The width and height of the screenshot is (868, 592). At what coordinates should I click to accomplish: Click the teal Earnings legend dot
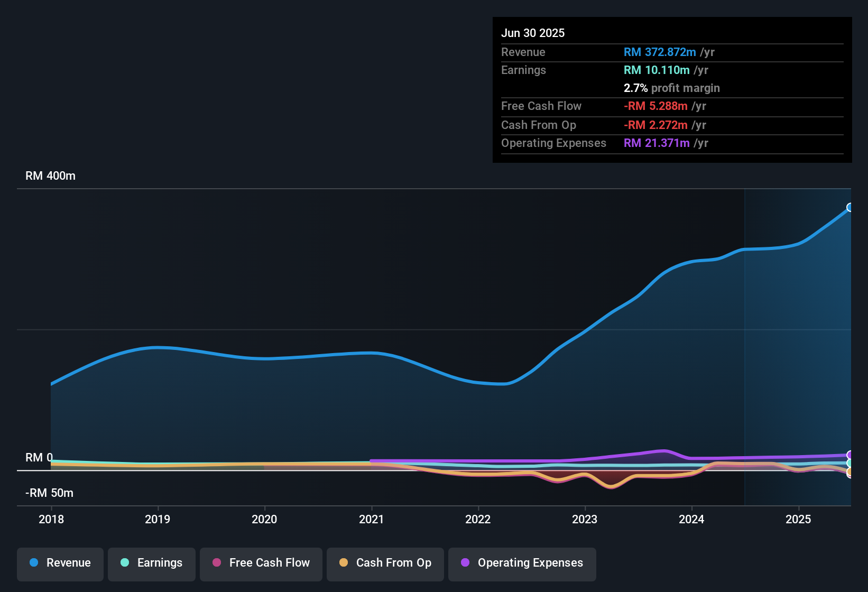(125, 563)
